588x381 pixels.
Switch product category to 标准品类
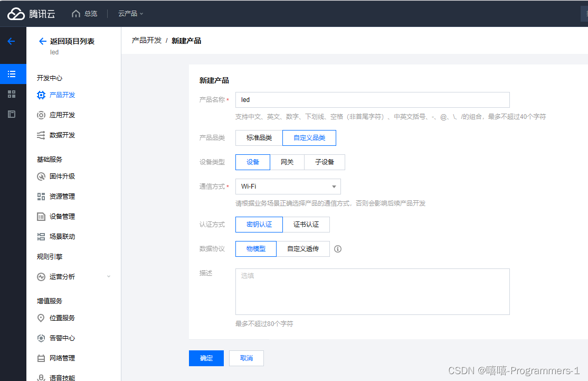tap(258, 138)
